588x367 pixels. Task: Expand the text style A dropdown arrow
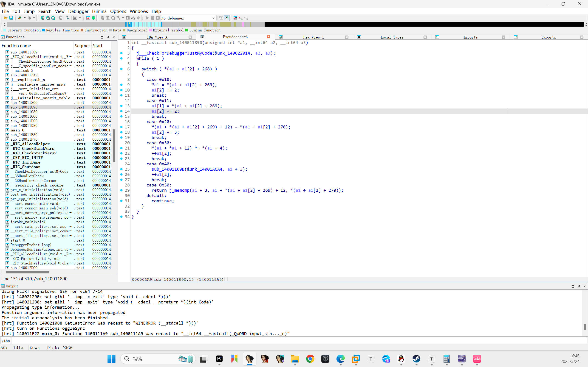click(80, 18)
